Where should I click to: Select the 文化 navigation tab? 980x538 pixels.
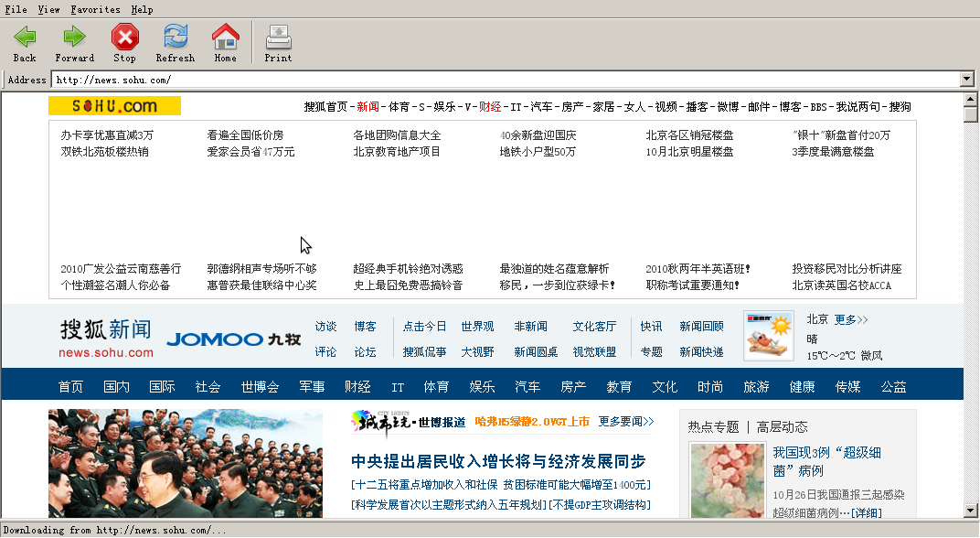click(x=665, y=387)
